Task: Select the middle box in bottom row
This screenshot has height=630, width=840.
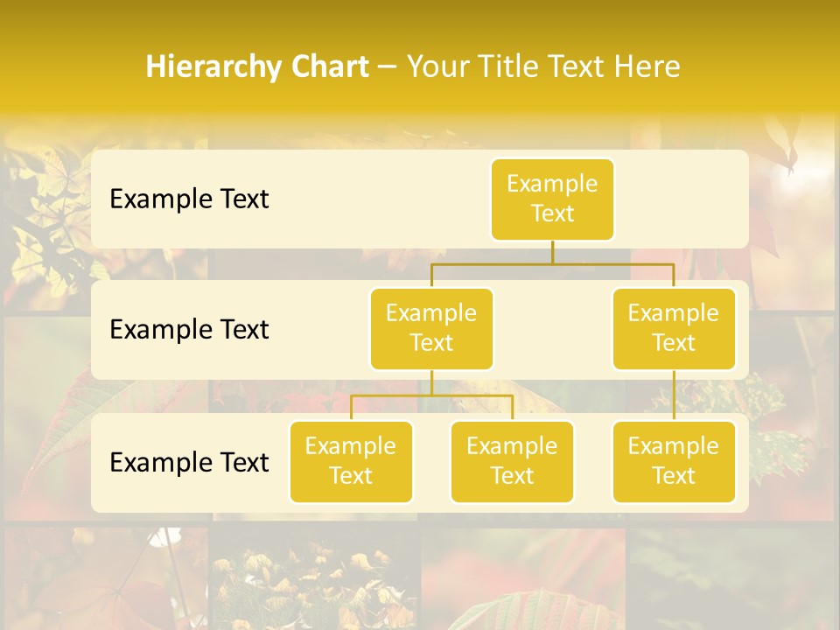Action: tap(512, 461)
